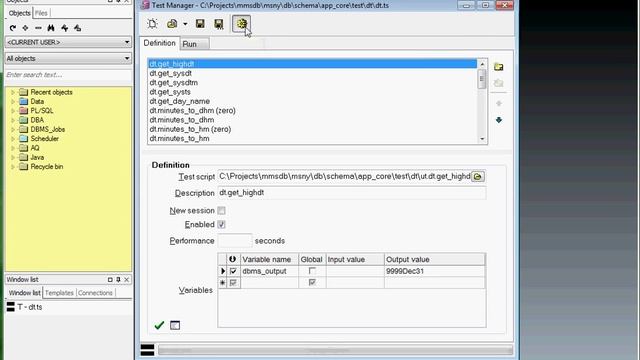Click the binoculars find icon in Objects panel
The width and height of the screenshot is (640, 360).
coord(51,28)
